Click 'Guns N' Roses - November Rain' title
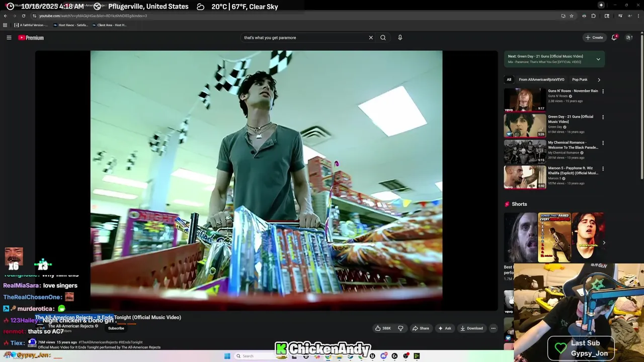 (573, 91)
